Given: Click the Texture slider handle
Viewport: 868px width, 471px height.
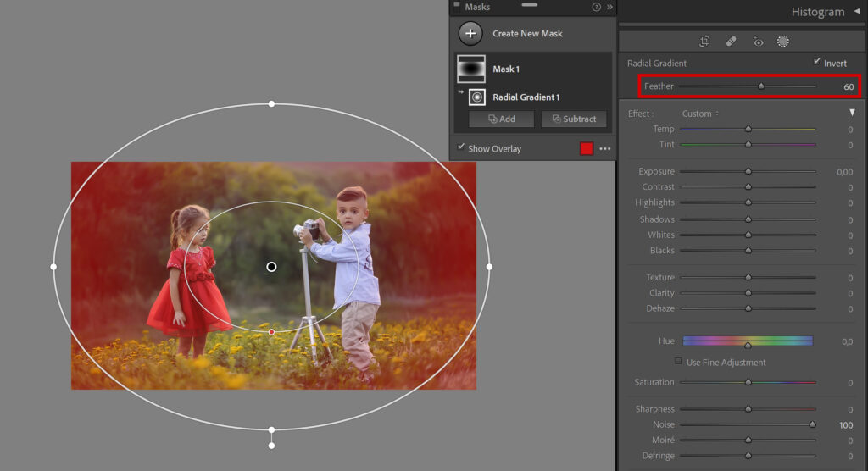Looking at the screenshot, I should (748, 277).
